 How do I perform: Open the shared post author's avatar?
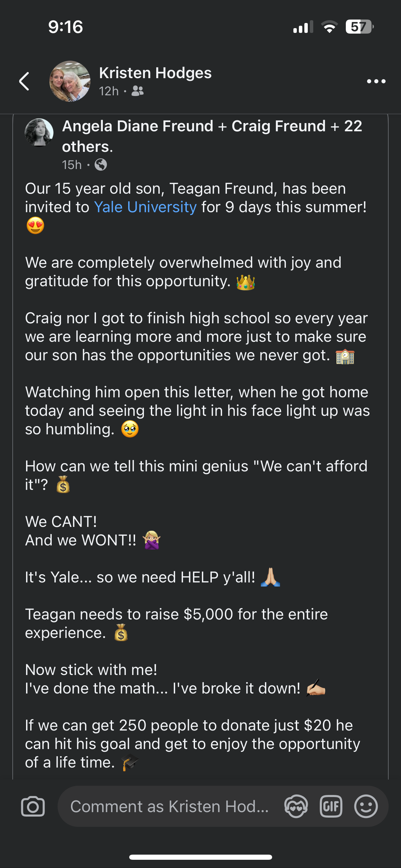pos(39,132)
